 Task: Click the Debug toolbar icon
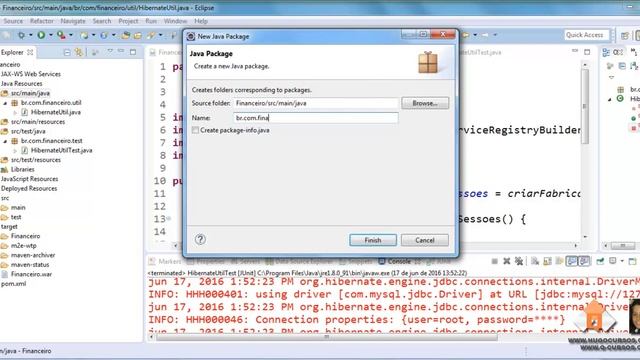[x=21, y=36]
